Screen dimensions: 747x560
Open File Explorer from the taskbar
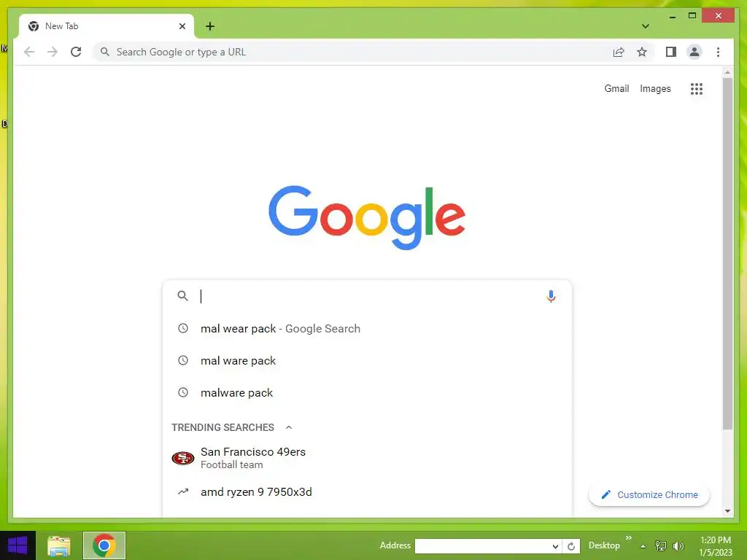pyautogui.click(x=59, y=545)
